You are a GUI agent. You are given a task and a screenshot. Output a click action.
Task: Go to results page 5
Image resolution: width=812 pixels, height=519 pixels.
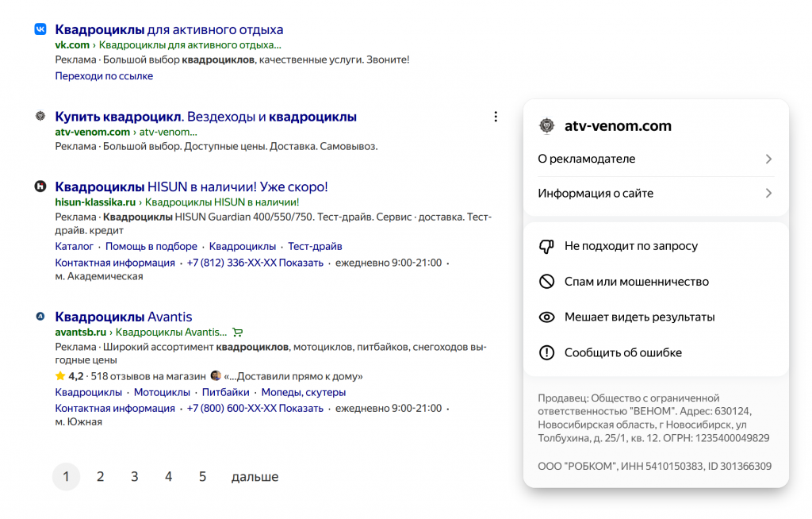202,476
